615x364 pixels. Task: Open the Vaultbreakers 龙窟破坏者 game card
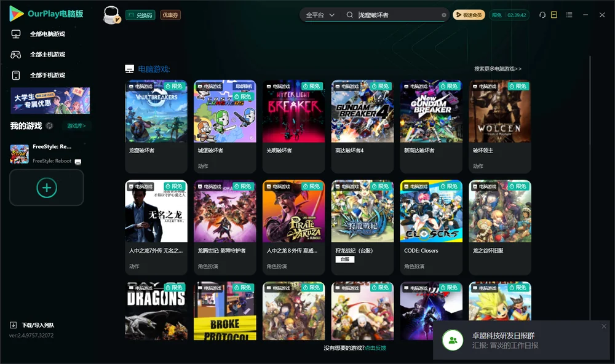click(156, 126)
